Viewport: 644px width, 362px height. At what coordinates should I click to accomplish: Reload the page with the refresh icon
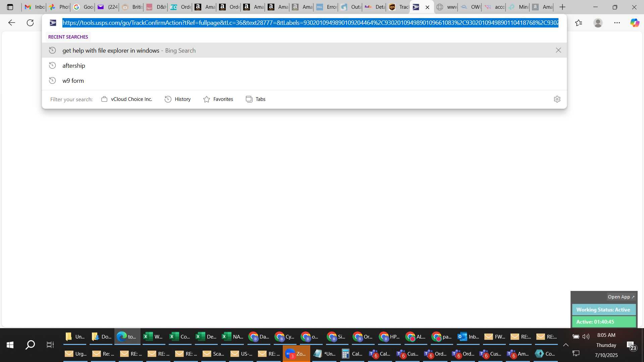[x=30, y=23]
